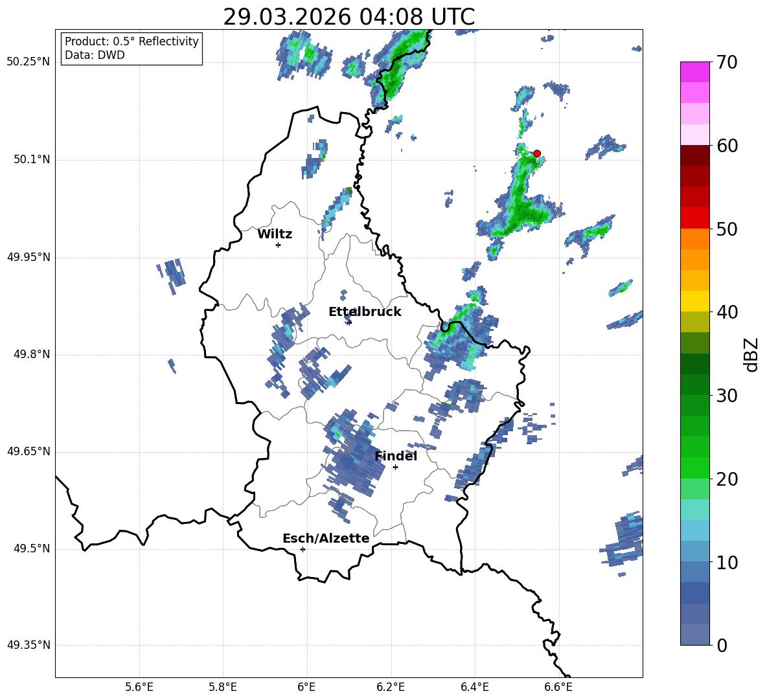Click the 6°E longitude label
The width and height of the screenshot is (767, 700).
pyautogui.click(x=306, y=687)
